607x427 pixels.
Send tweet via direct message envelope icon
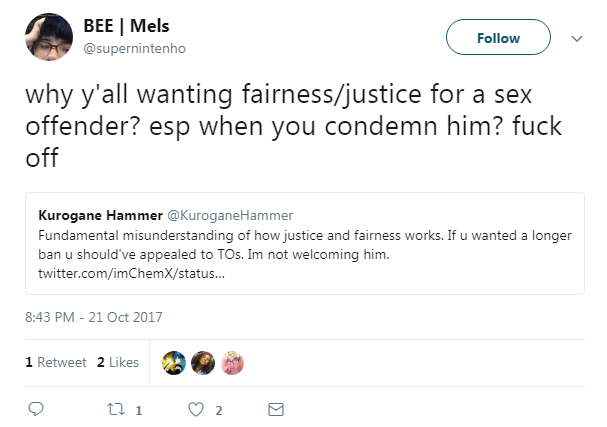(x=276, y=409)
